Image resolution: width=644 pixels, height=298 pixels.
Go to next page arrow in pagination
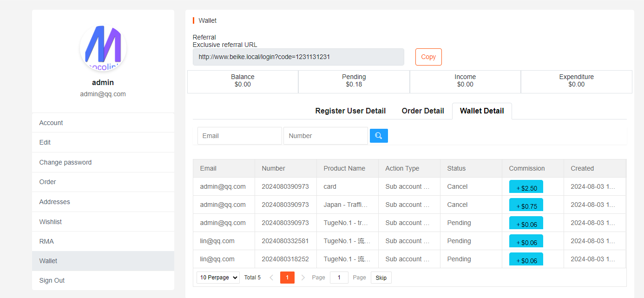click(303, 278)
